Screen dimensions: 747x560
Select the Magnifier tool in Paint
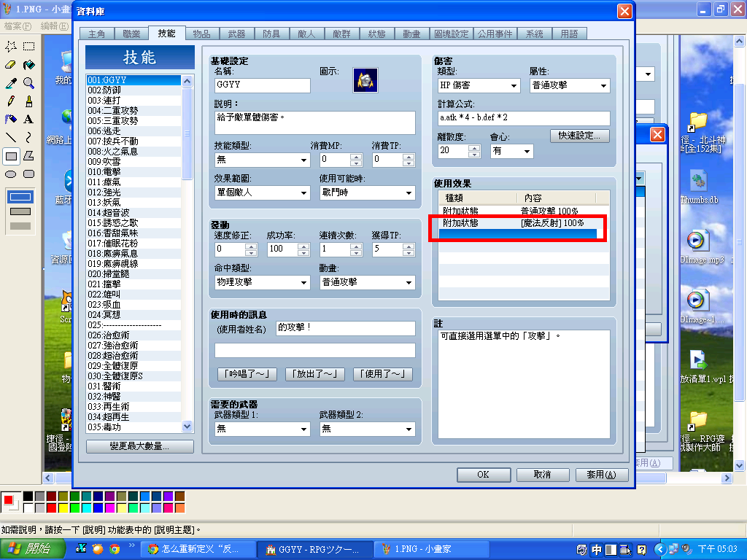(29, 83)
